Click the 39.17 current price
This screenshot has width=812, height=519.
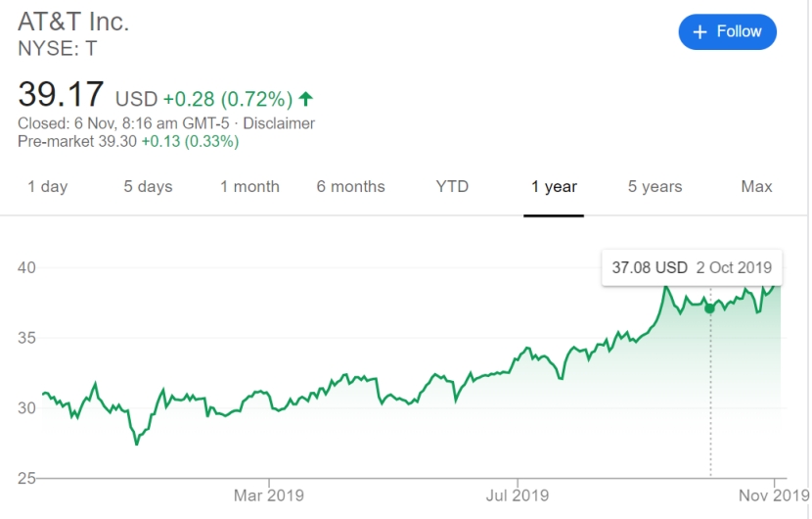tap(61, 95)
